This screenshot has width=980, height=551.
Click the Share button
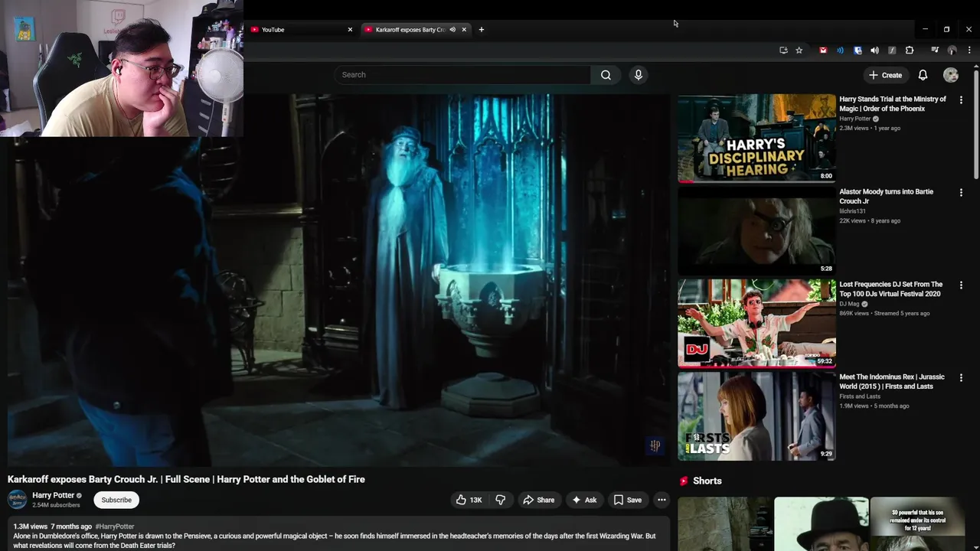[x=538, y=500]
